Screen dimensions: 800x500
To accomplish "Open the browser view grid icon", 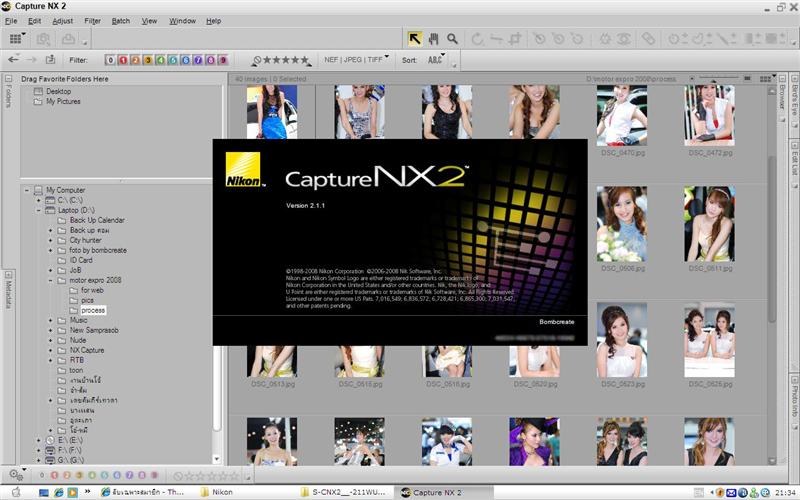I will tap(16, 39).
